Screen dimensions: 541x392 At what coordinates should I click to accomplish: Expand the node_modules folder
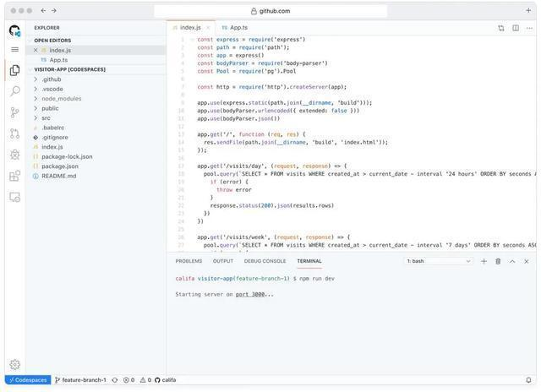[x=36, y=99]
